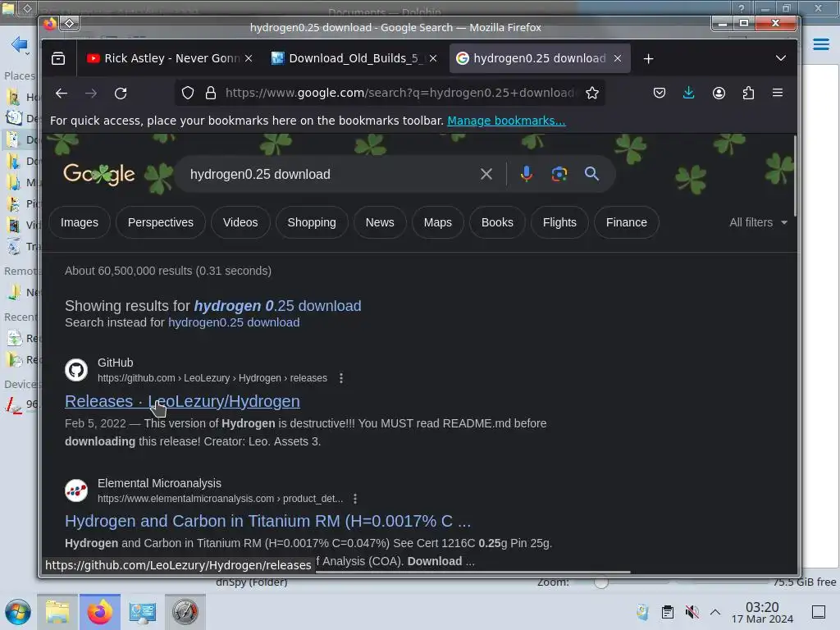Click the padlock site info icon

(x=211, y=94)
